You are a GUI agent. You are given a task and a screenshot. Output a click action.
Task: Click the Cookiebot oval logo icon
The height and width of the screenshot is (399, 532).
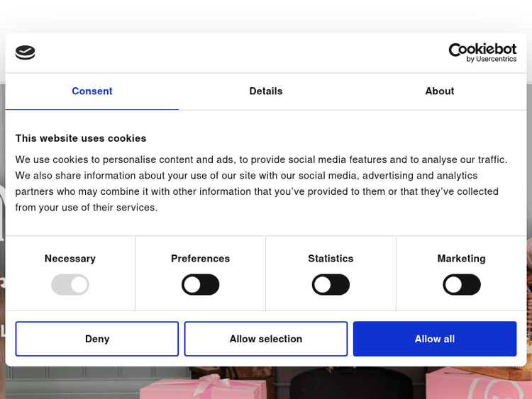click(25, 52)
